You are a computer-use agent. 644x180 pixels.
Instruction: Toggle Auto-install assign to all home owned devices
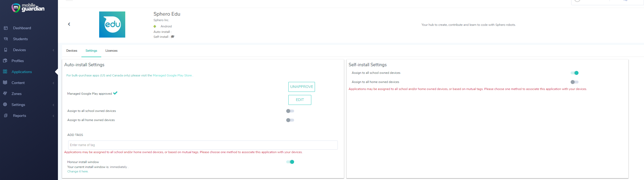click(x=290, y=120)
